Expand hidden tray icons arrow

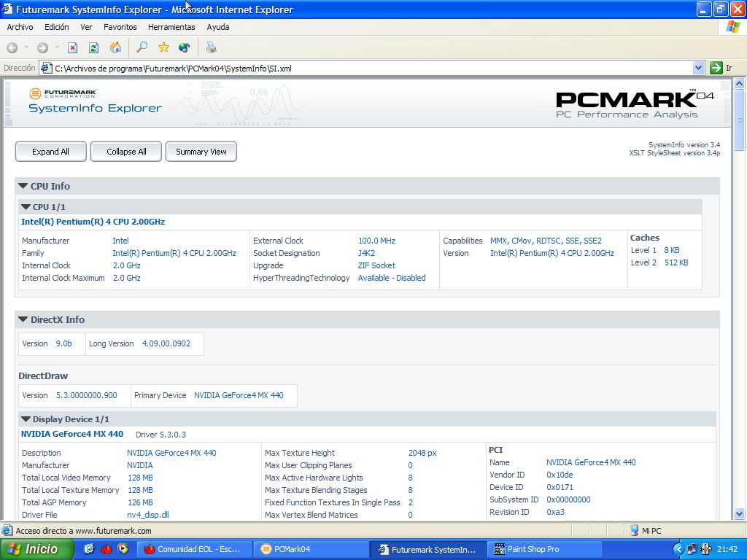tap(678, 550)
